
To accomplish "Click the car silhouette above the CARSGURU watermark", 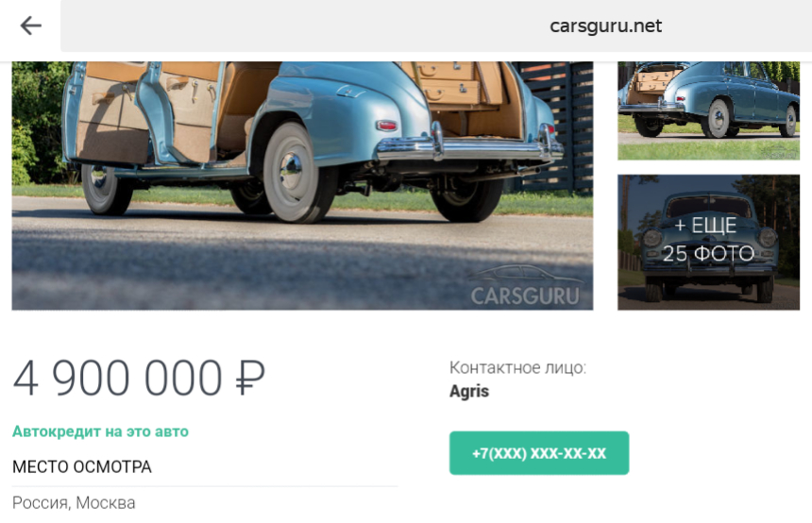I will tap(526, 275).
